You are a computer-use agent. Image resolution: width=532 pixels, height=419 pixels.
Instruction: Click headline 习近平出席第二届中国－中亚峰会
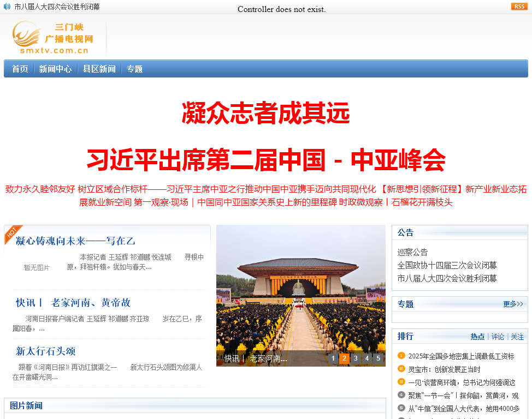click(266, 159)
